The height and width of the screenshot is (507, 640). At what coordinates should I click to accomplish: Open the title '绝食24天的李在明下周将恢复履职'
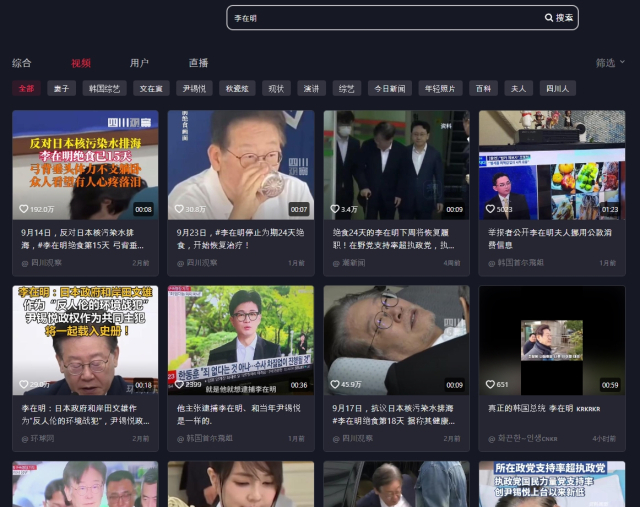[x=393, y=239]
